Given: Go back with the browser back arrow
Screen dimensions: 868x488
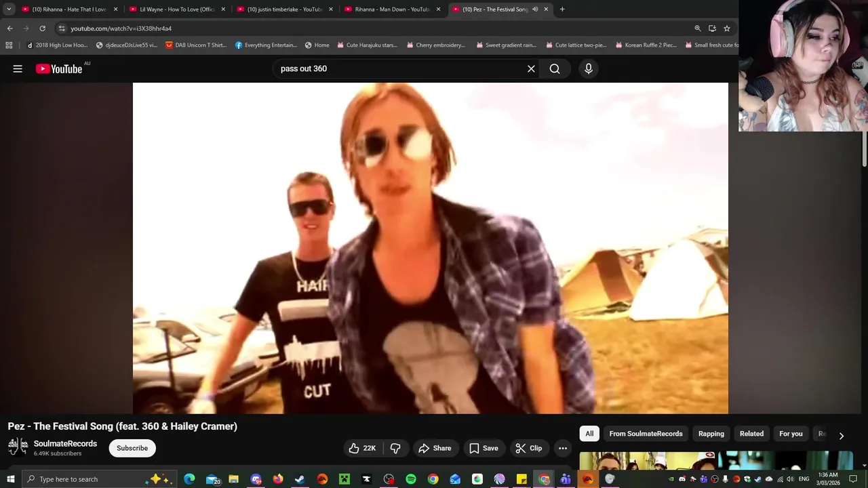Looking at the screenshot, I should (9, 28).
